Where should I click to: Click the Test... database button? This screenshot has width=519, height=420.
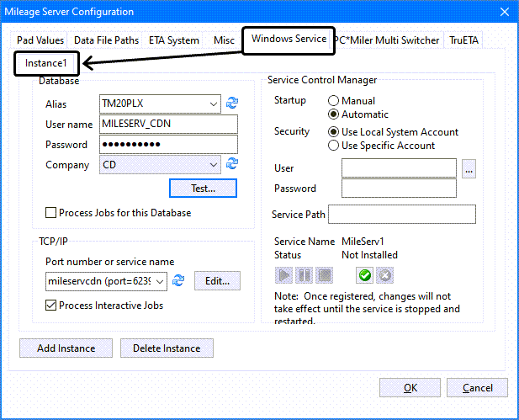(203, 188)
